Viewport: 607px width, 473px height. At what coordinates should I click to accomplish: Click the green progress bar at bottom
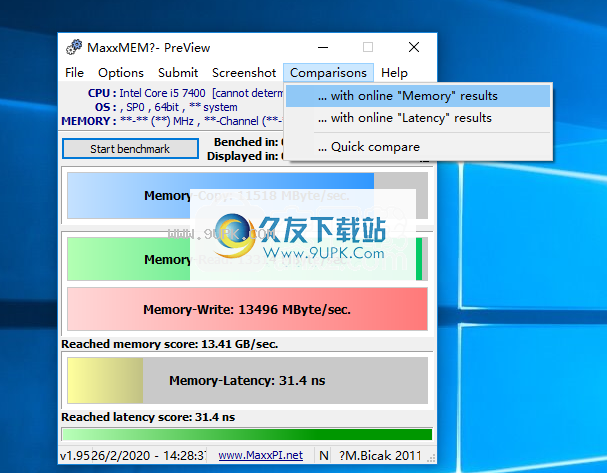pyautogui.click(x=247, y=434)
